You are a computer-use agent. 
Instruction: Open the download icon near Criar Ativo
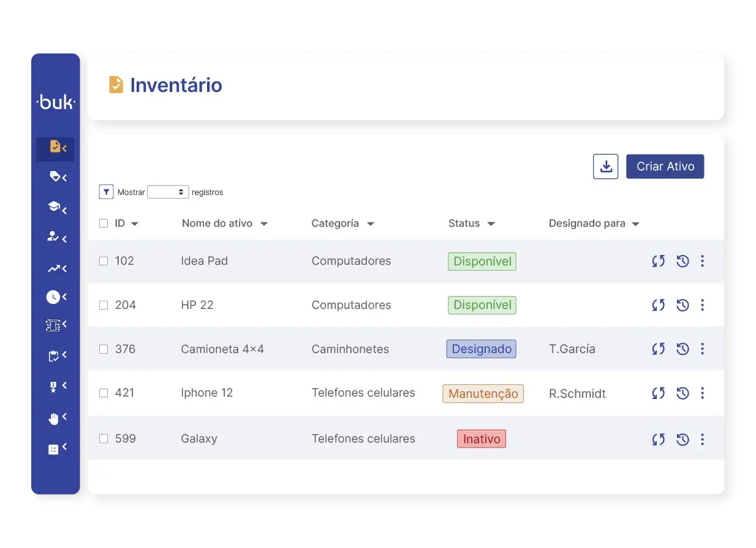pyautogui.click(x=605, y=166)
